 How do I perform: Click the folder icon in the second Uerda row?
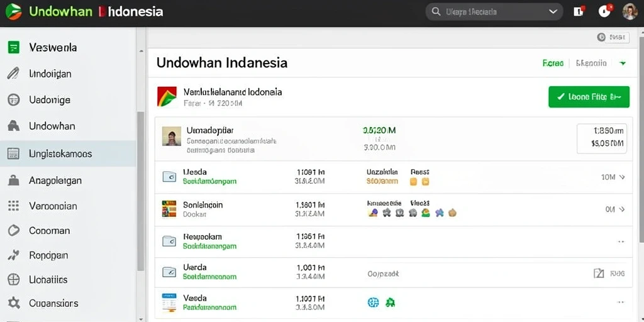point(169,272)
